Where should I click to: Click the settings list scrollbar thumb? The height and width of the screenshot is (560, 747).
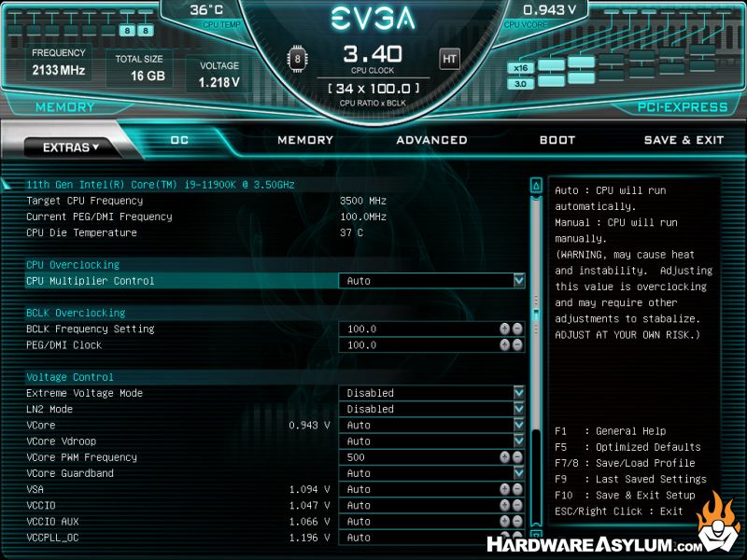click(x=536, y=315)
